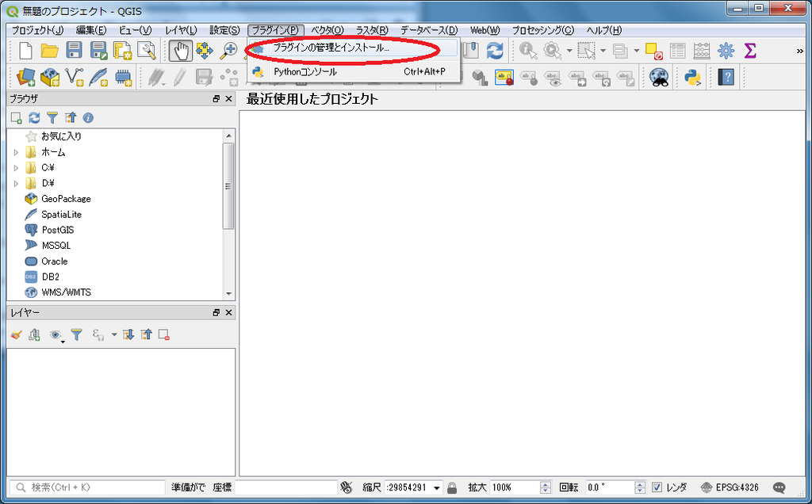
Task: Click up arrow on 拡大 magnification
Action: [546, 483]
